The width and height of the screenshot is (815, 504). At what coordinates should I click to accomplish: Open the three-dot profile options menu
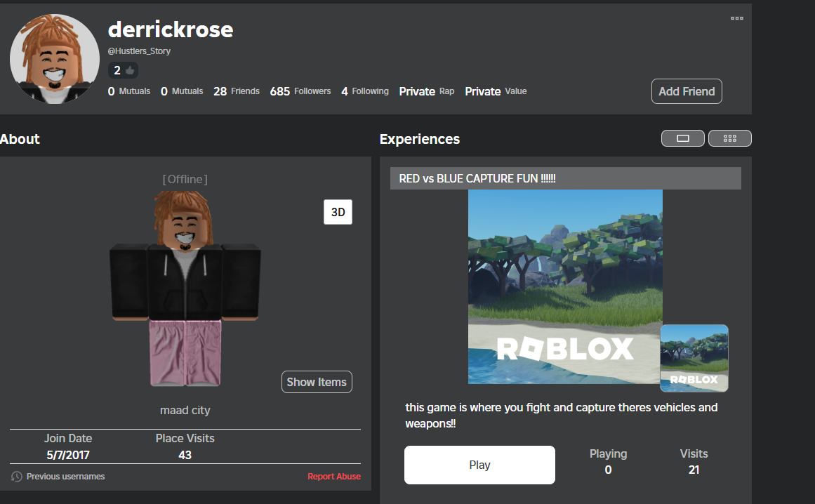pos(736,18)
